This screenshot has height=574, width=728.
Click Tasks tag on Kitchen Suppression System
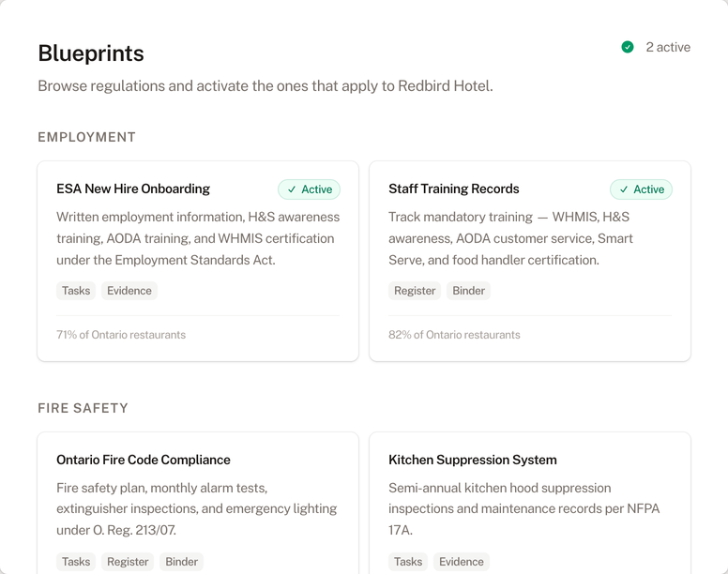point(408,562)
